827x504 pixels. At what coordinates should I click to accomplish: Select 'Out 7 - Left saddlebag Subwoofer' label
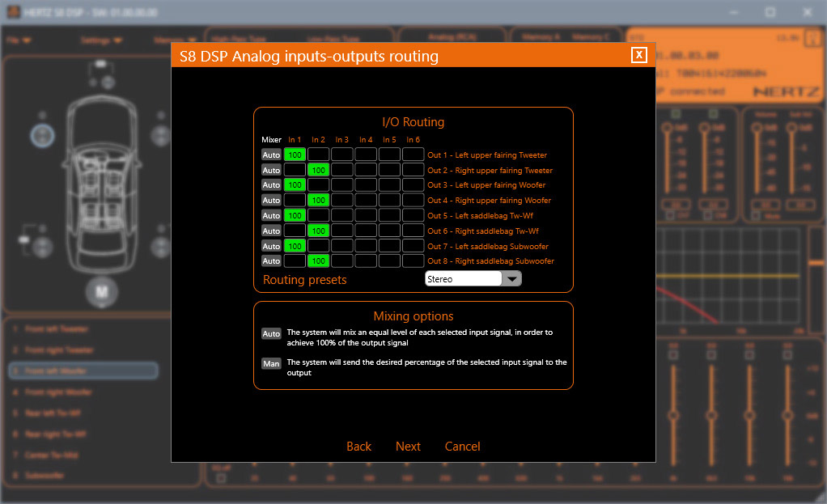488,246
